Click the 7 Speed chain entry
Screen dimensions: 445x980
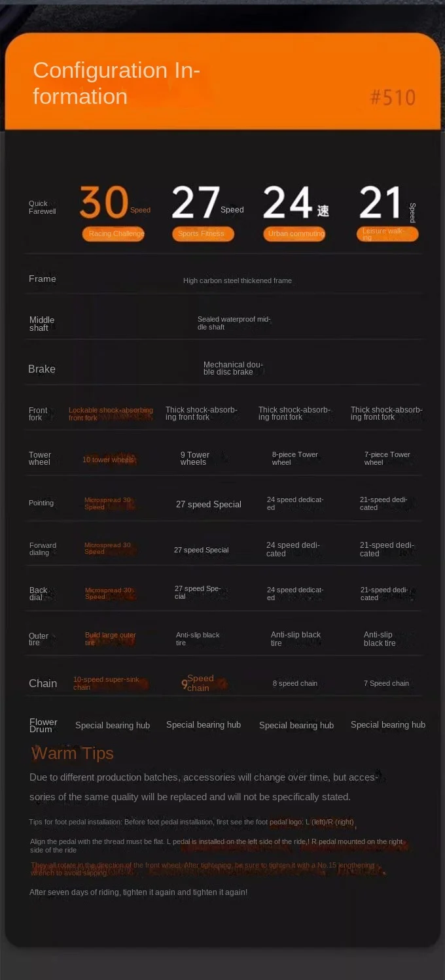pyautogui.click(x=386, y=683)
